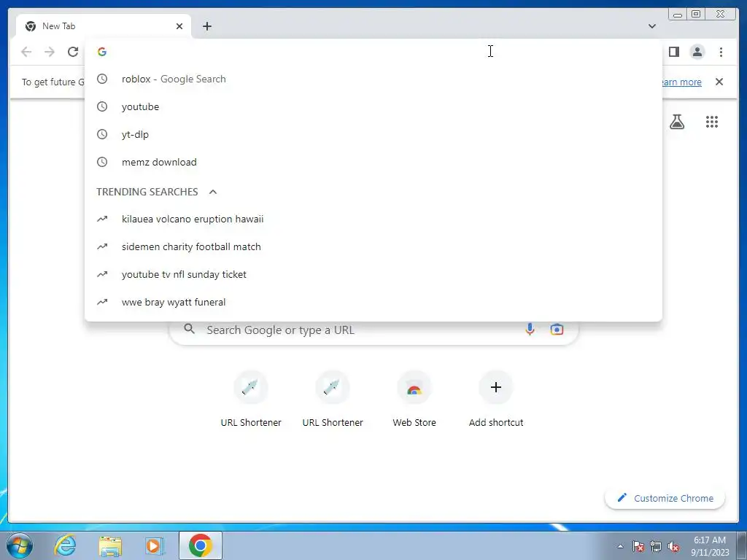Follow the Learn more link
Viewport: 747px width, 560px height.
click(x=682, y=82)
